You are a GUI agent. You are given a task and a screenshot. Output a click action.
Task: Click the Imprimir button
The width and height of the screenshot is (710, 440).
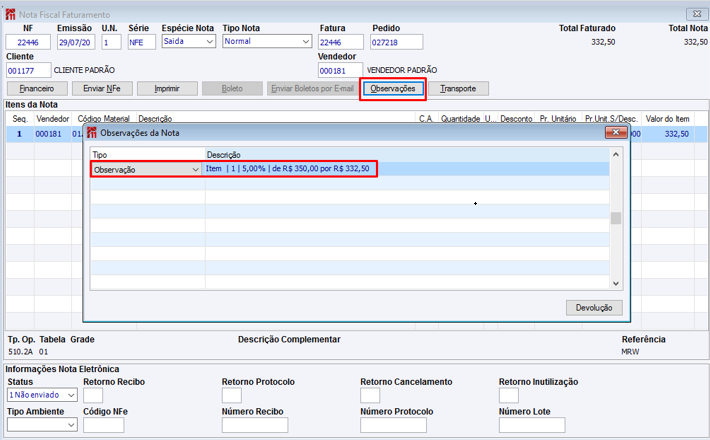point(167,88)
